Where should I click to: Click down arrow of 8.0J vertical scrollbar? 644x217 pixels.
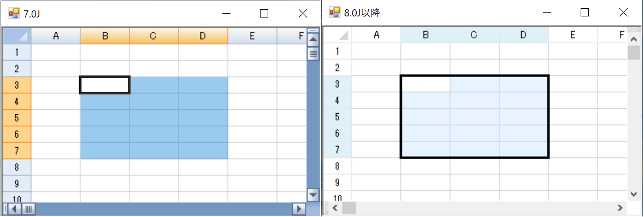[x=634, y=193]
